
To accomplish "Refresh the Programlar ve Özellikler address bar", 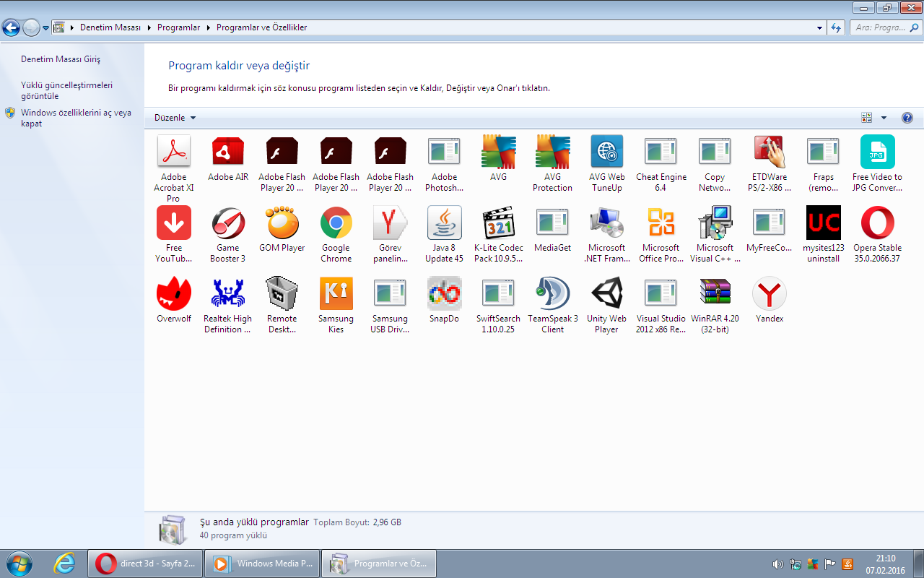I will pyautogui.click(x=836, y=27).
